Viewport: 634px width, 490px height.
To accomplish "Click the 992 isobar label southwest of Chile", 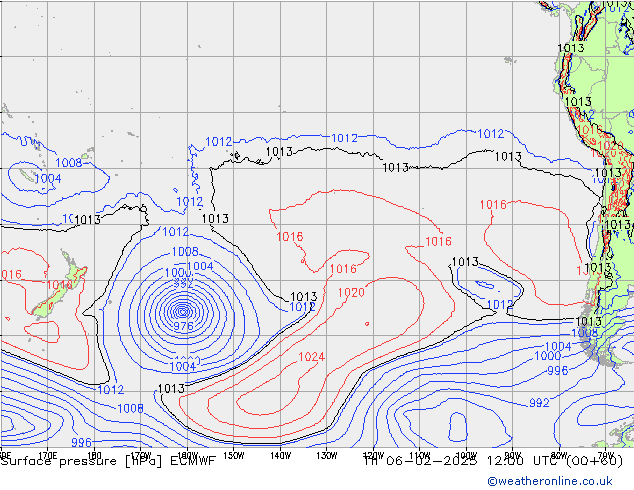I will click(539, 403).
